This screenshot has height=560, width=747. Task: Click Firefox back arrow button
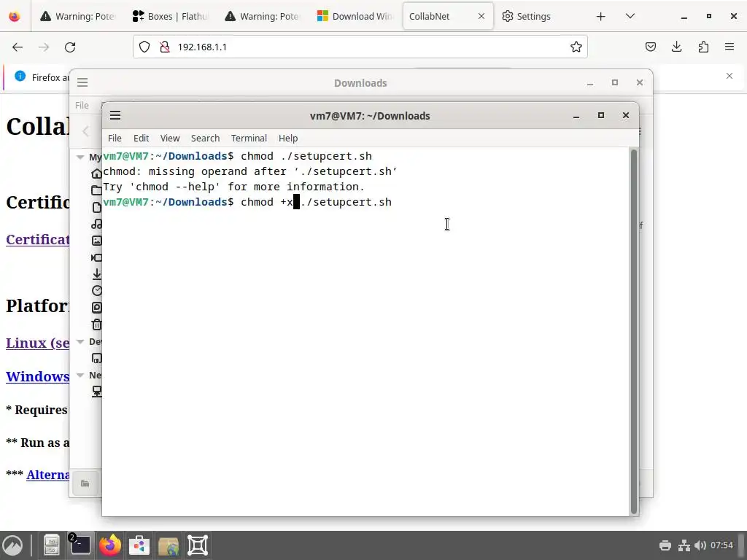click(x=18, y=47)
